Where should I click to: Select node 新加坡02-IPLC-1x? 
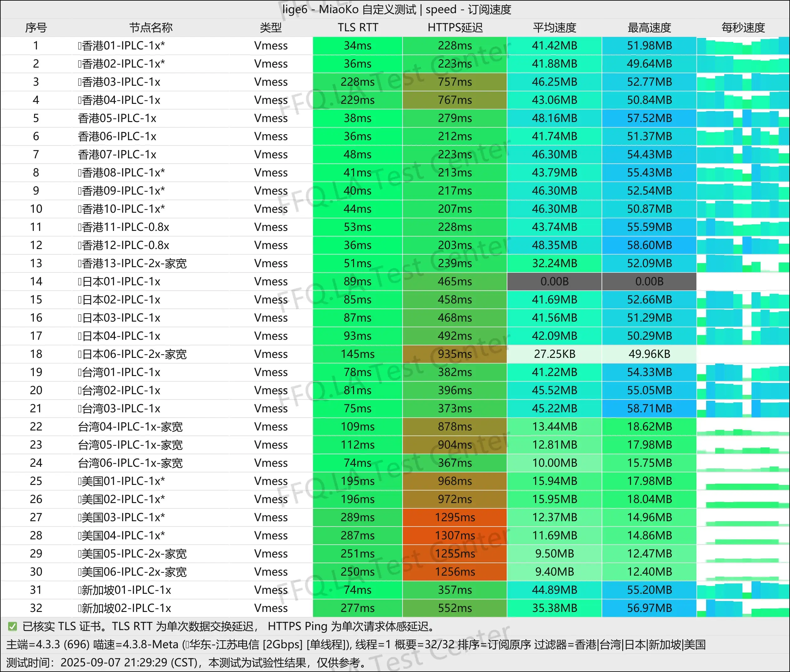(x=124, y=608)
